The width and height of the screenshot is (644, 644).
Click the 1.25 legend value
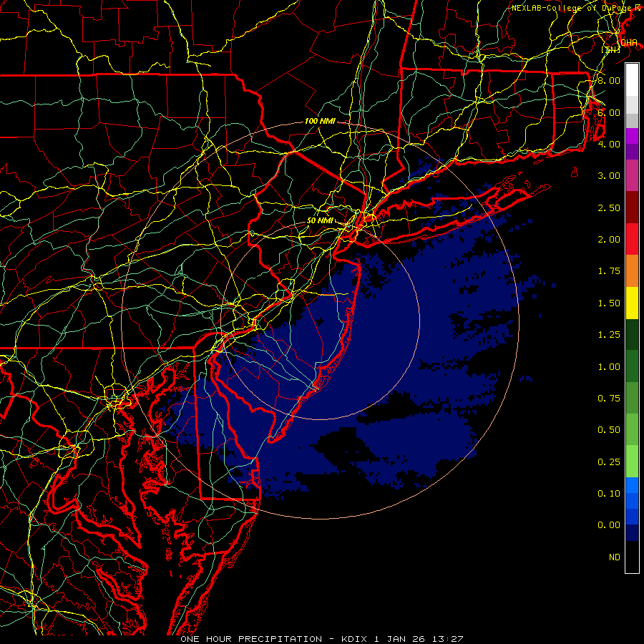pos(609,335)
